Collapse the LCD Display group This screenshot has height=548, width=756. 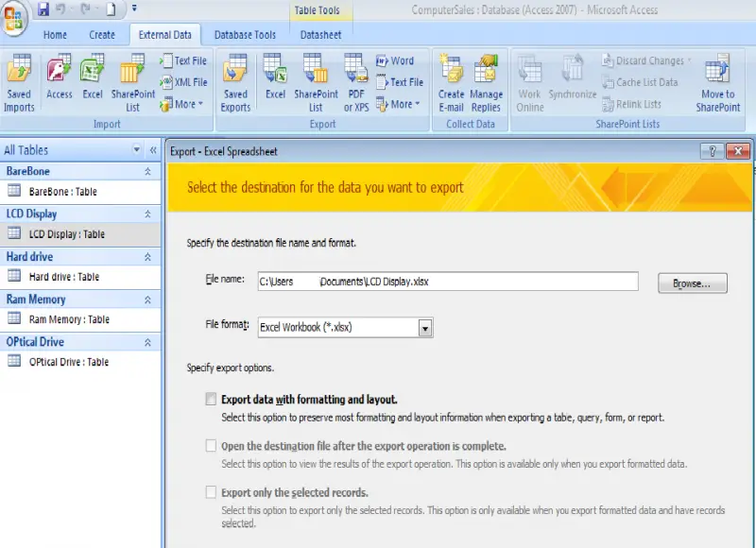148,214
